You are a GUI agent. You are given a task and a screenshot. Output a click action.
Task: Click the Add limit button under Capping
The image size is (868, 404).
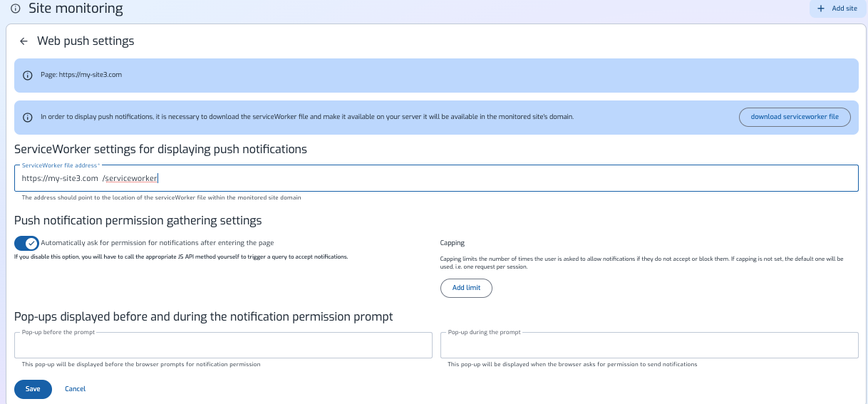[x=466, y=288]
